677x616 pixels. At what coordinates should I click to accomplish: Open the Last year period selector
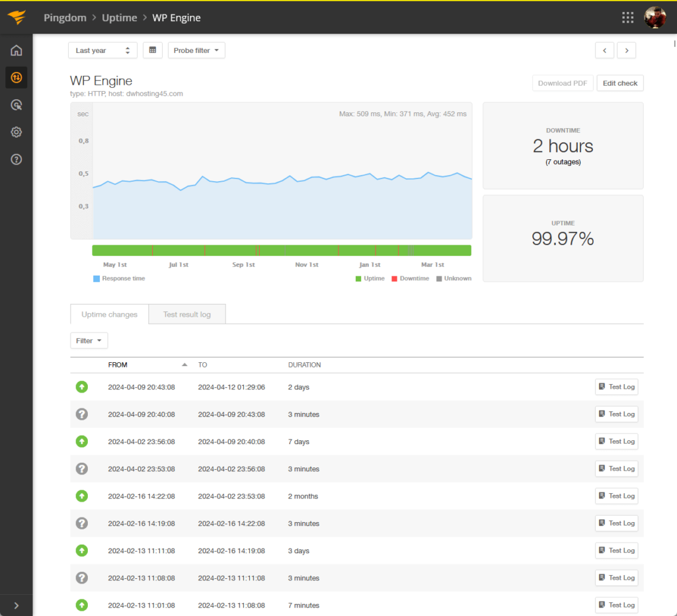102,50
